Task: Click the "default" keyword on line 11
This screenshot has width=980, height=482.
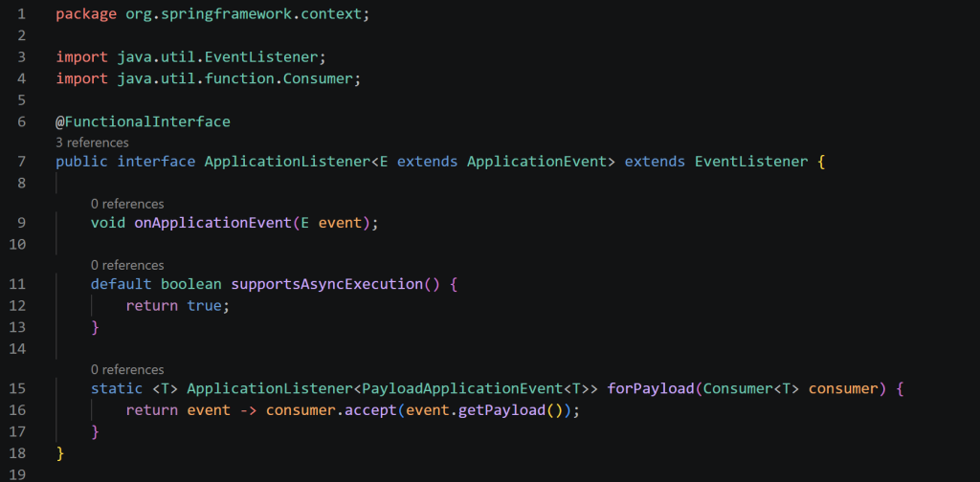Action: 122,284
